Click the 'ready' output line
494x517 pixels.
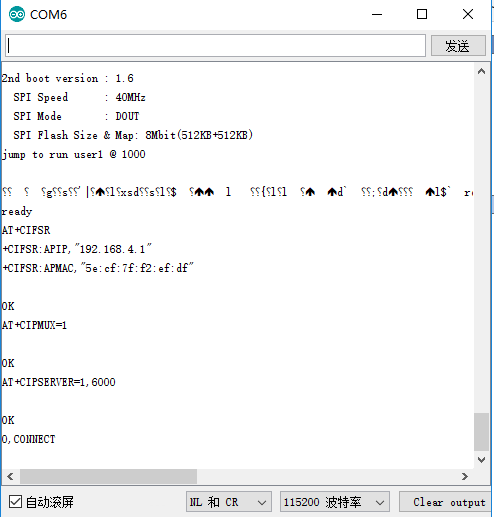point(17,211)
